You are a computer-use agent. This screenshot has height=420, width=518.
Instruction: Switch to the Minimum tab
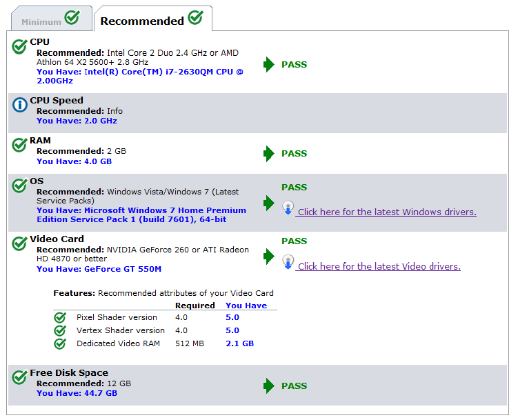(52, 19)
